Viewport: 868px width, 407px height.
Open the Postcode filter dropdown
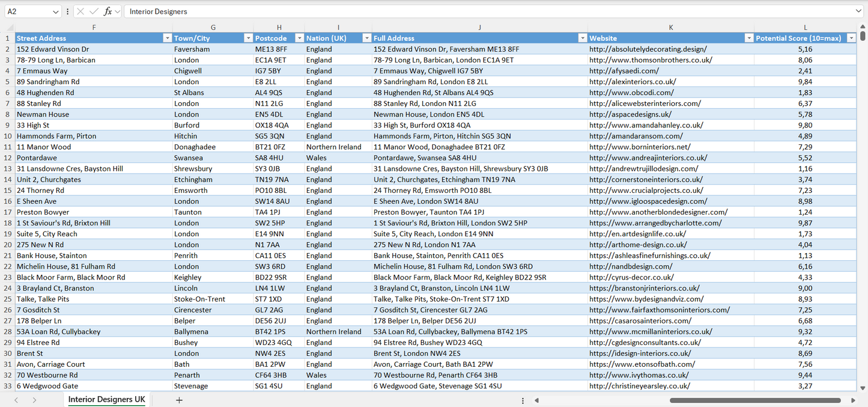(x=299, y=38)
